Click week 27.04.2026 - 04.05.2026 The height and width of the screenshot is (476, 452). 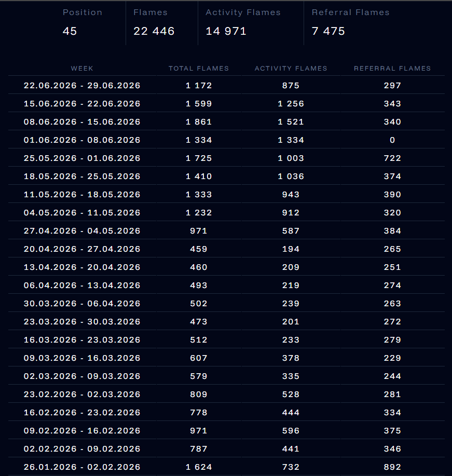82,230
